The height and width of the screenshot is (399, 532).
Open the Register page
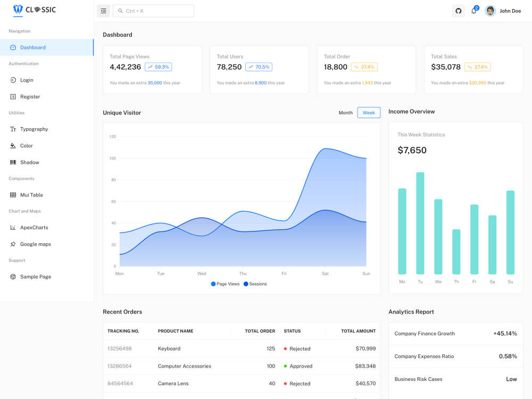(47, 97)
